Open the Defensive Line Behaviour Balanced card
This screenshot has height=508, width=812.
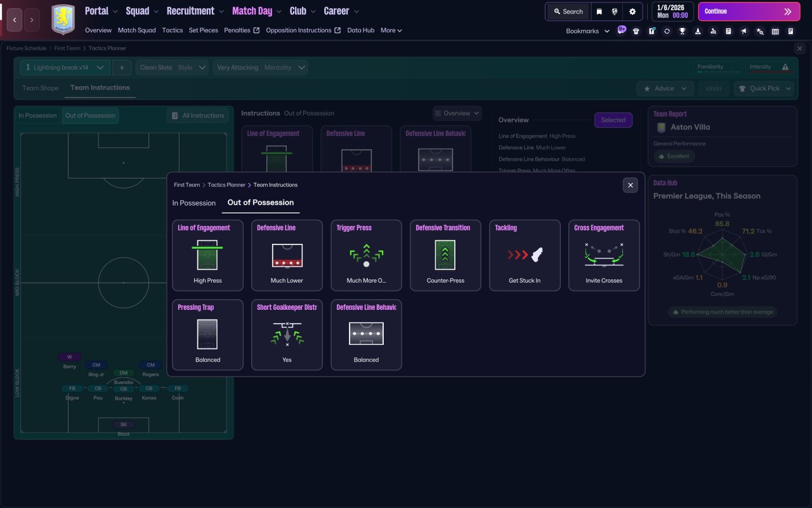click(366, 335)
